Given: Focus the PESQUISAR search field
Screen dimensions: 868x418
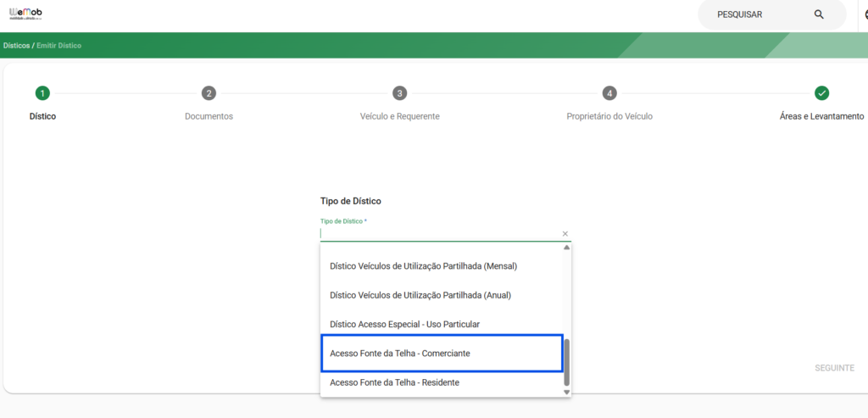Looking at the screenshot, I should 771,15.
